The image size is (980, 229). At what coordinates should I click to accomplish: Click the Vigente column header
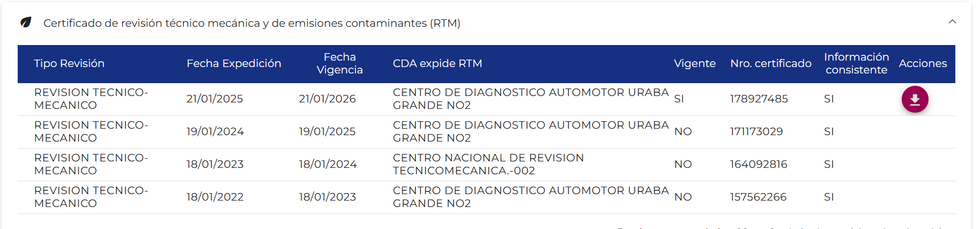point(694,63)
